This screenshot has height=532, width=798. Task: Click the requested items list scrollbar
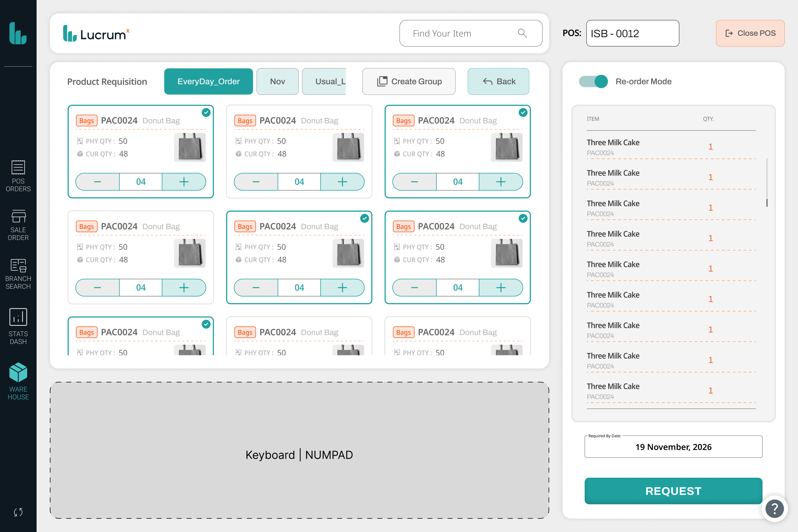coord(767,183)
